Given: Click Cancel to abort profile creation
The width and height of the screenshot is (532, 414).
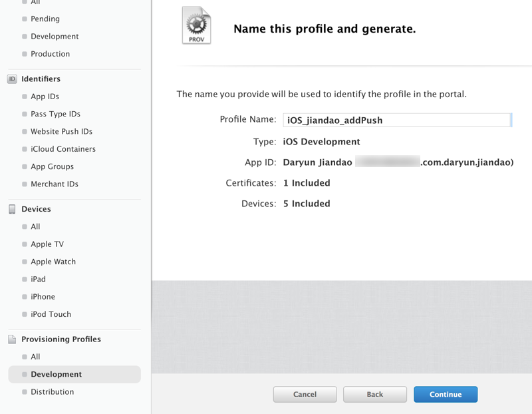Looking at the screenshot, I should point(305,395).
